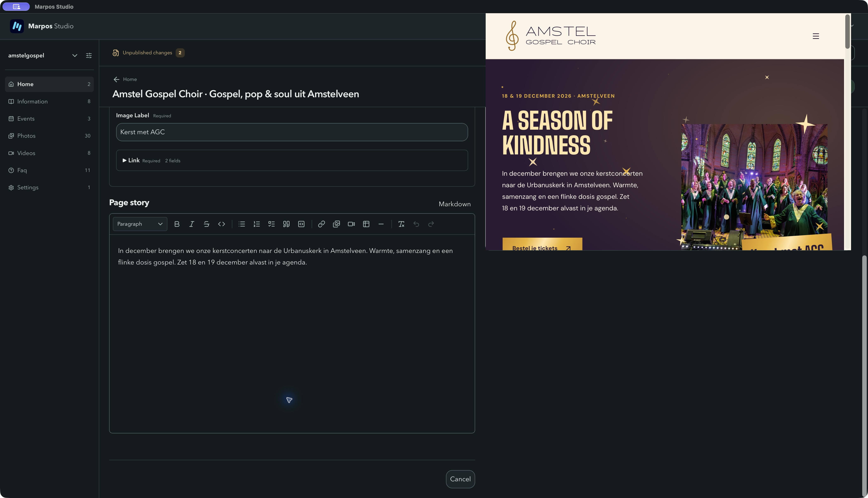
Task: Open the Photos section
Action: pyautogui.click(x=49, y=136)
